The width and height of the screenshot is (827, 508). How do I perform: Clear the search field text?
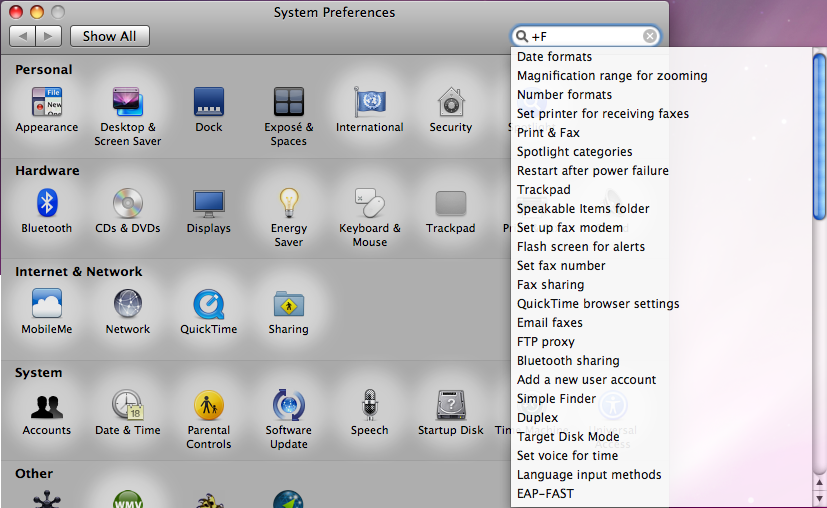650,36
